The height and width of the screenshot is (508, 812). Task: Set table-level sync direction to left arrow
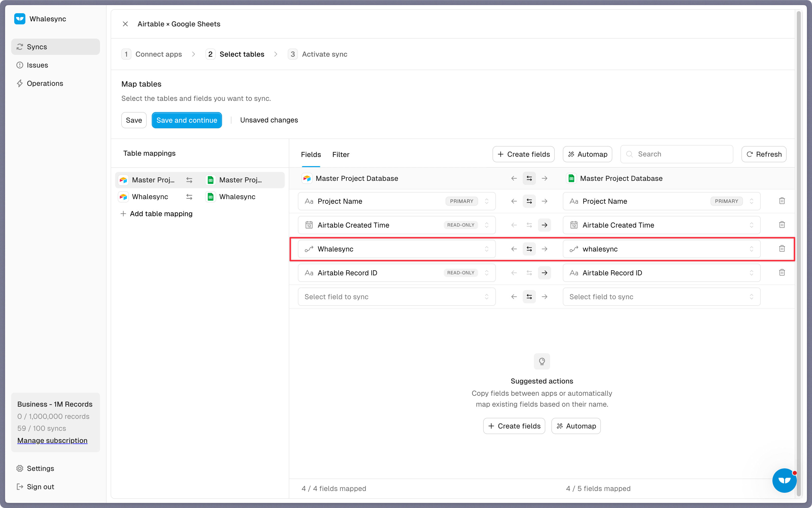click(514, 178)
